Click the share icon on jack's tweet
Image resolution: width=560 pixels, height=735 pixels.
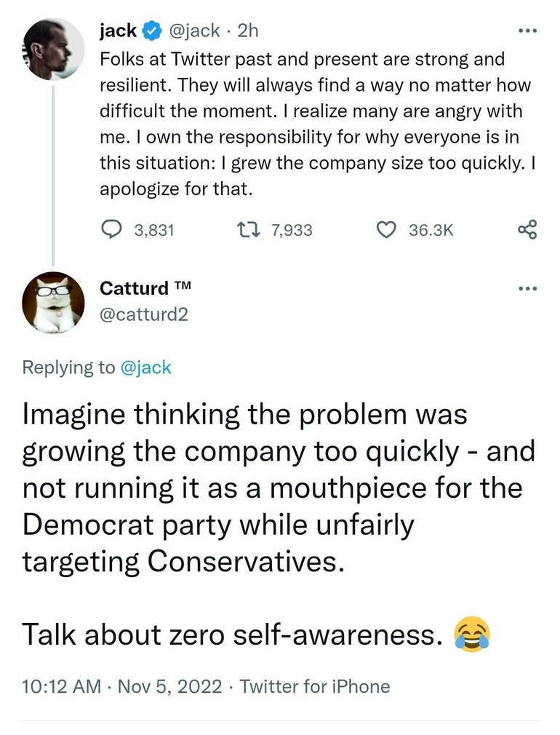(x=527, y=230)
